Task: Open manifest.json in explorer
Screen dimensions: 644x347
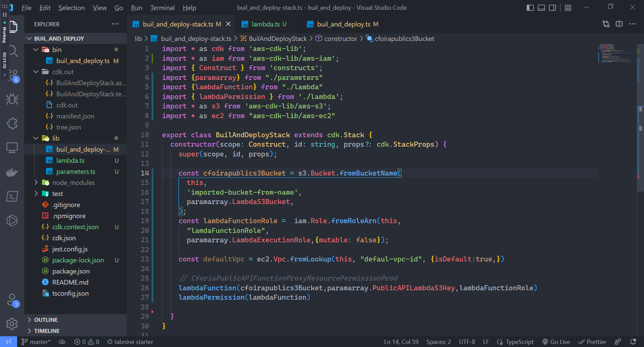Action: [76, 116]
